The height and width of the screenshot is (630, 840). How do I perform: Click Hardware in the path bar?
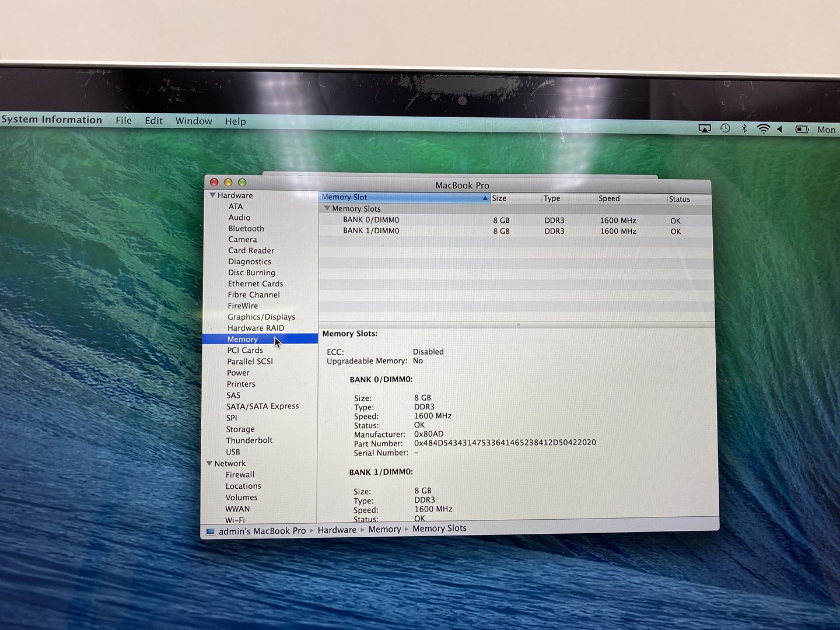(337, 530)
